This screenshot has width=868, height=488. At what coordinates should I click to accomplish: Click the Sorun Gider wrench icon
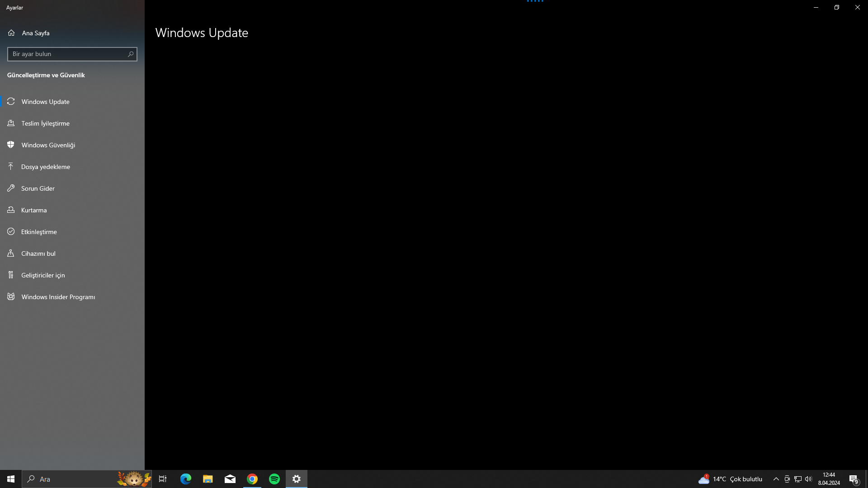[11, 188]
